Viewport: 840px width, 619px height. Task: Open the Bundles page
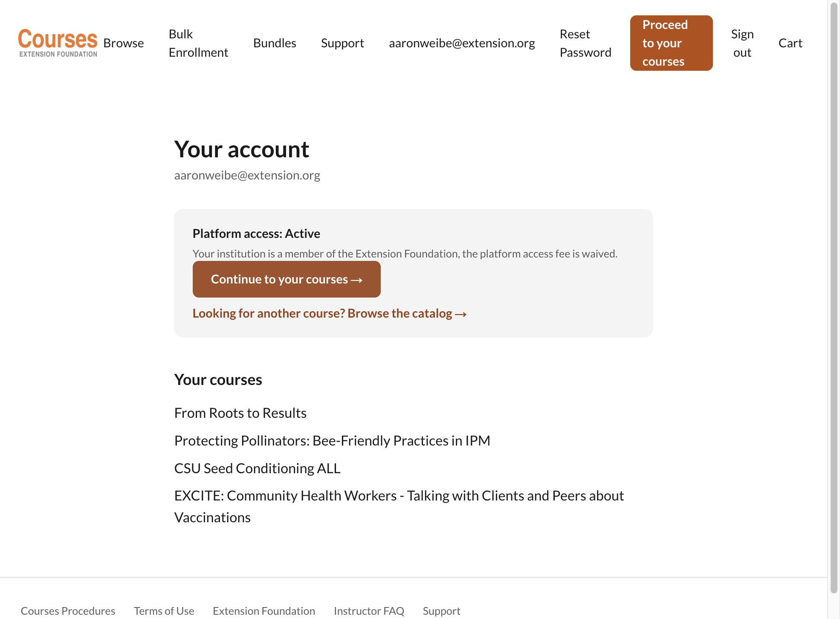(275, 43)
